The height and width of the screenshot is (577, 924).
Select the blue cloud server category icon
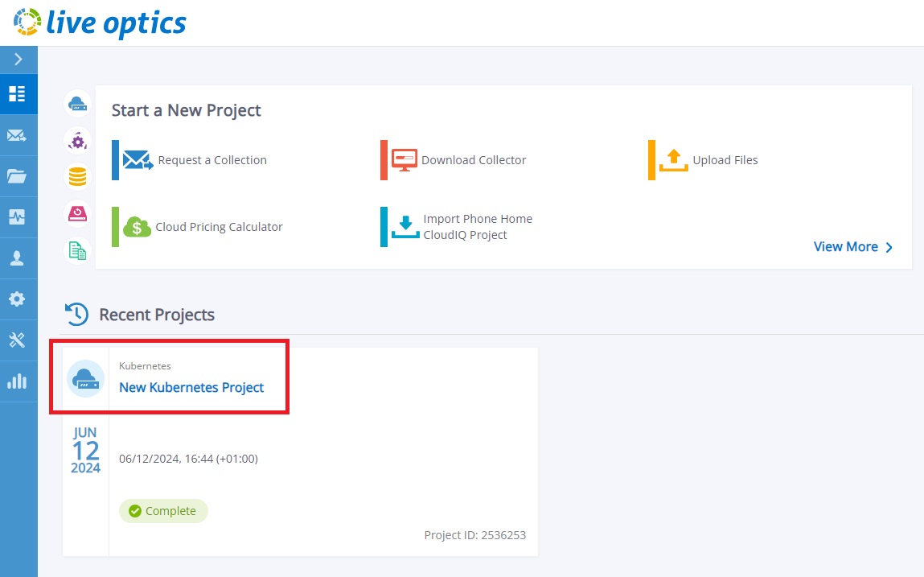[77, 104]
